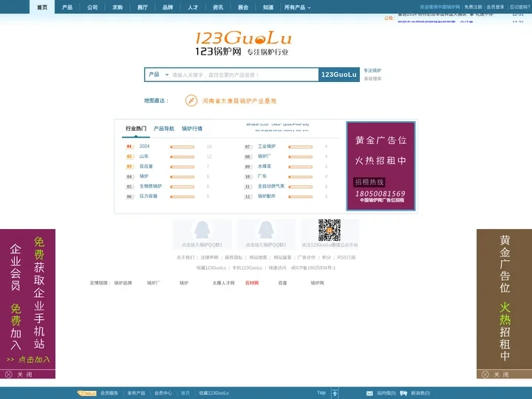Open 品牌 in top navigation
Image resolution: width=532 pixels, height=399 pixels.
click(x=168, y=7)
